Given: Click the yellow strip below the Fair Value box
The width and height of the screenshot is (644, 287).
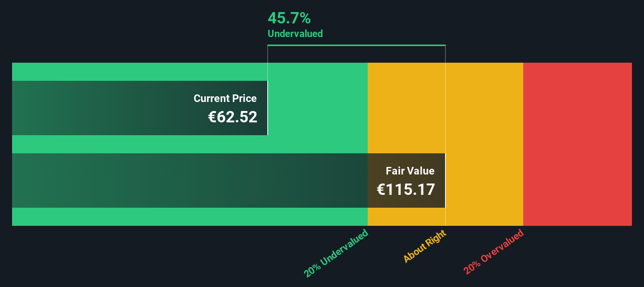Looking at the screenshot, I should [x=406, y=217].
